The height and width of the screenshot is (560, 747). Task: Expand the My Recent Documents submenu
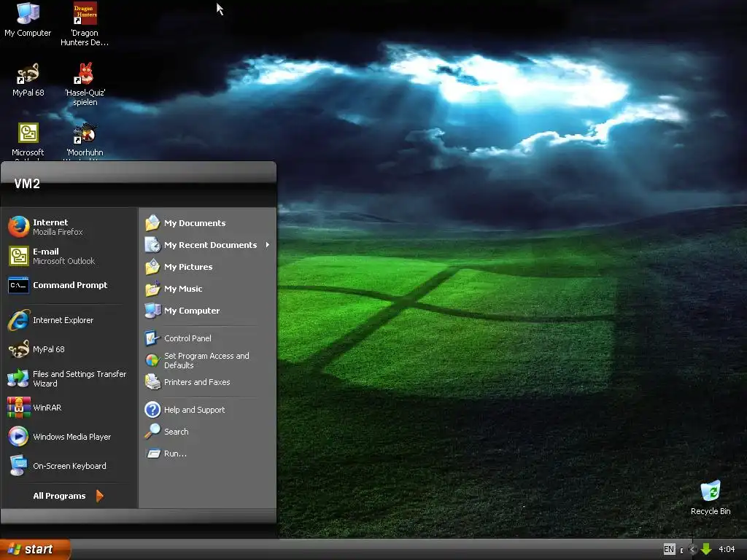point(208,245)
